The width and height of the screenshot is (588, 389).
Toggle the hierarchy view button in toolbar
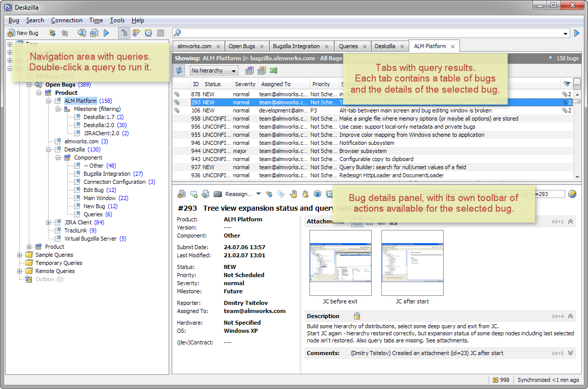(x=125, y=32)
